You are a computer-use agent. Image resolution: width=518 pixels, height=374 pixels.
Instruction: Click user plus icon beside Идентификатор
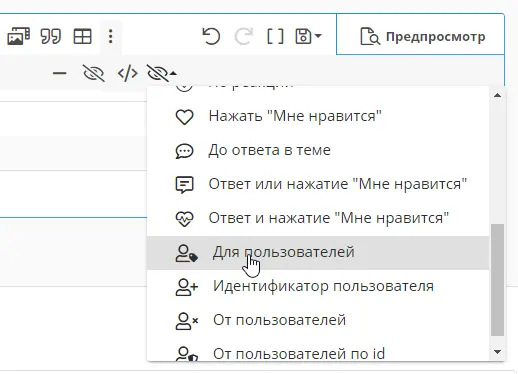coord(187,287)
